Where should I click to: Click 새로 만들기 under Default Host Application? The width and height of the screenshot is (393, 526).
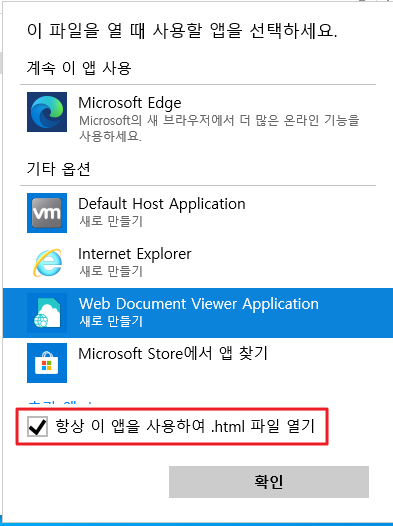click(111, 221)
